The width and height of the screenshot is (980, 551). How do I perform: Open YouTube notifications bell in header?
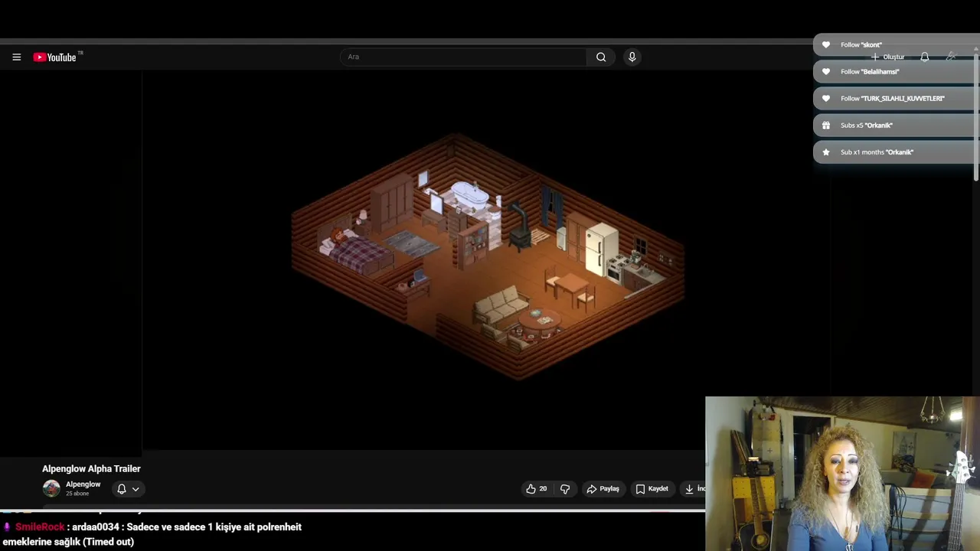point(925,57)
